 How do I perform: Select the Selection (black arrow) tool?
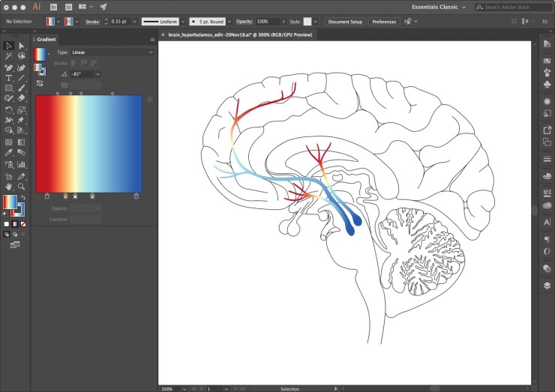point(8,46)
